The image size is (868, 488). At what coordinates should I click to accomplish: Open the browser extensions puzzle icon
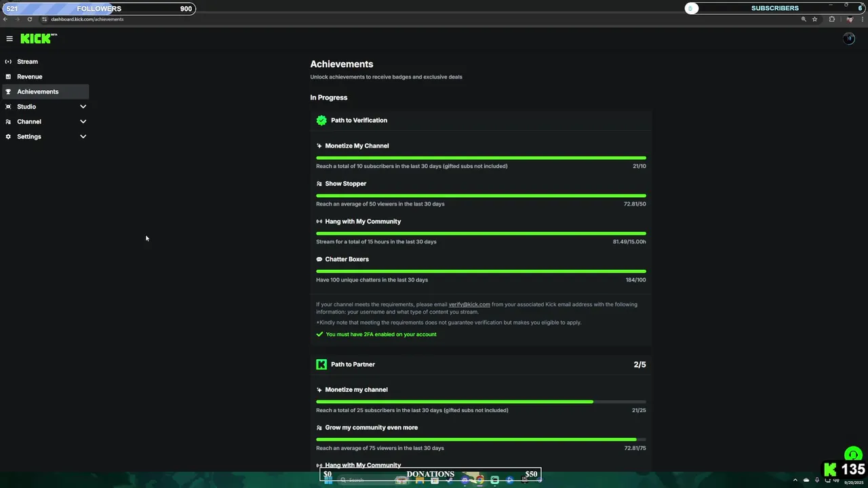(x=832, y=19)
